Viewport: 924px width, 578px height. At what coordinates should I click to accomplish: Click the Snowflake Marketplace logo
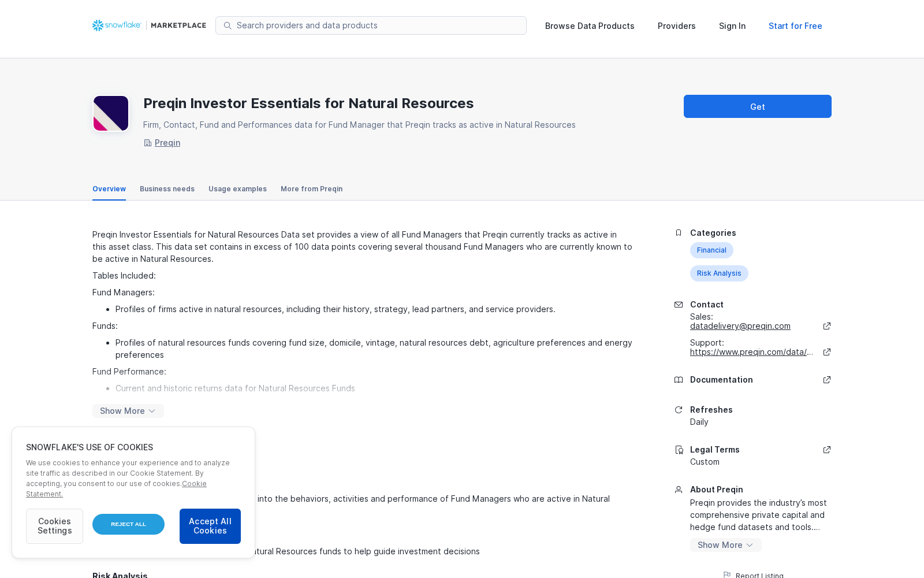point(149,25)
